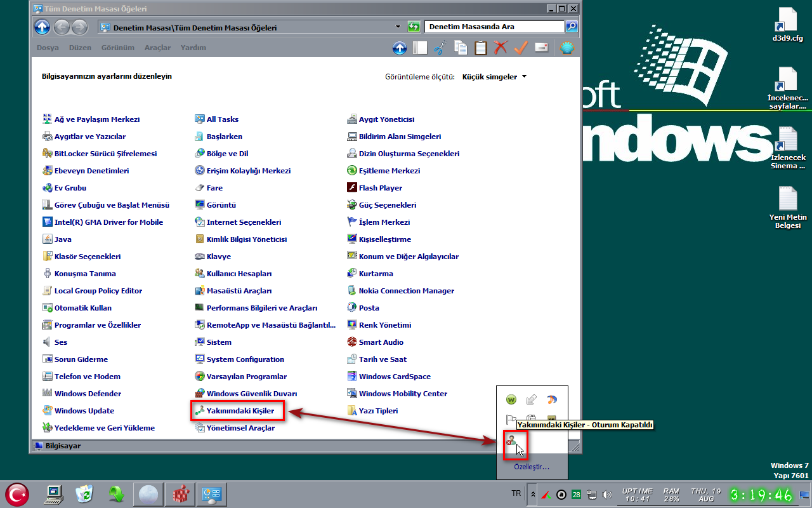The width and height of the screenshot is (812, 508).
Task: Toggle the navigation pane toolbar icon
Action: (x=420, y=48)
